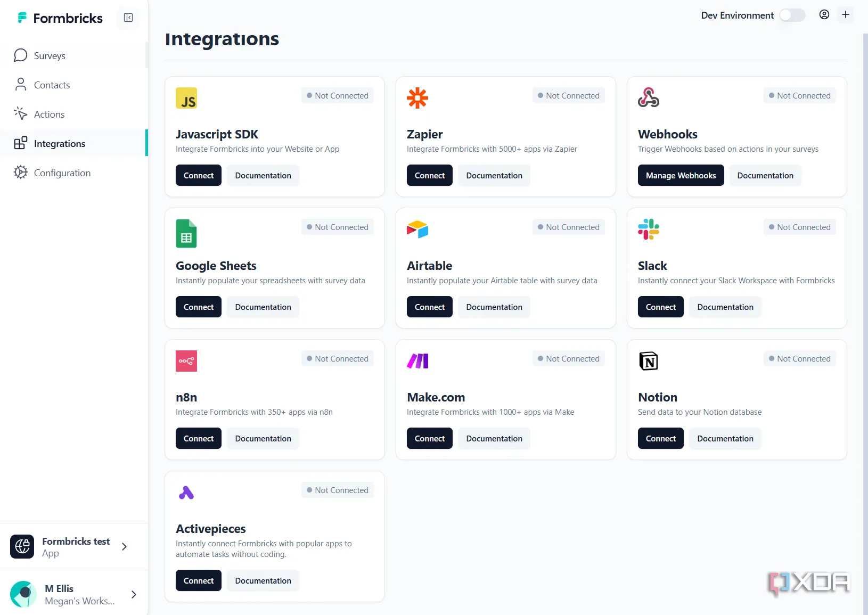Click the M Ellis avatar image
The width and height of the screenshot is (868, 615).
tap(23, 594)
